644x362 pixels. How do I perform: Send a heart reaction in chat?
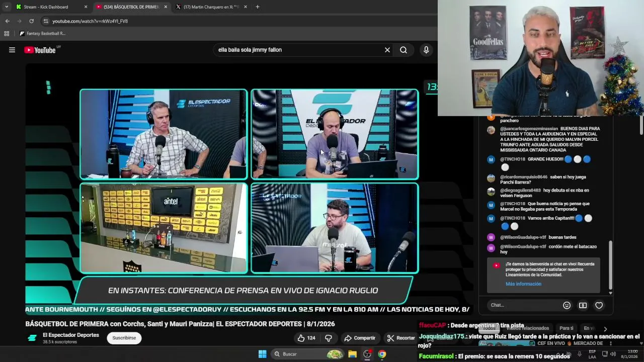(x=599, y=305)
